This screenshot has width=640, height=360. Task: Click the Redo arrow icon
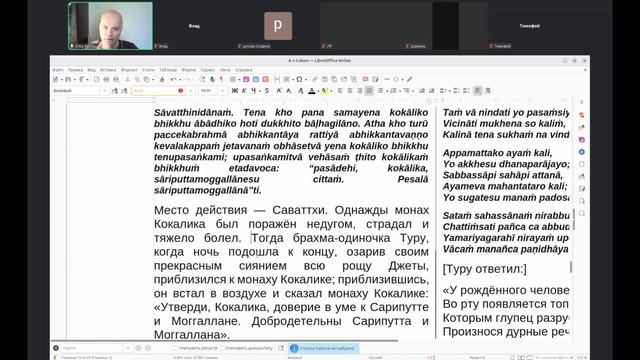pyautogui.click(x=187, y=80)
